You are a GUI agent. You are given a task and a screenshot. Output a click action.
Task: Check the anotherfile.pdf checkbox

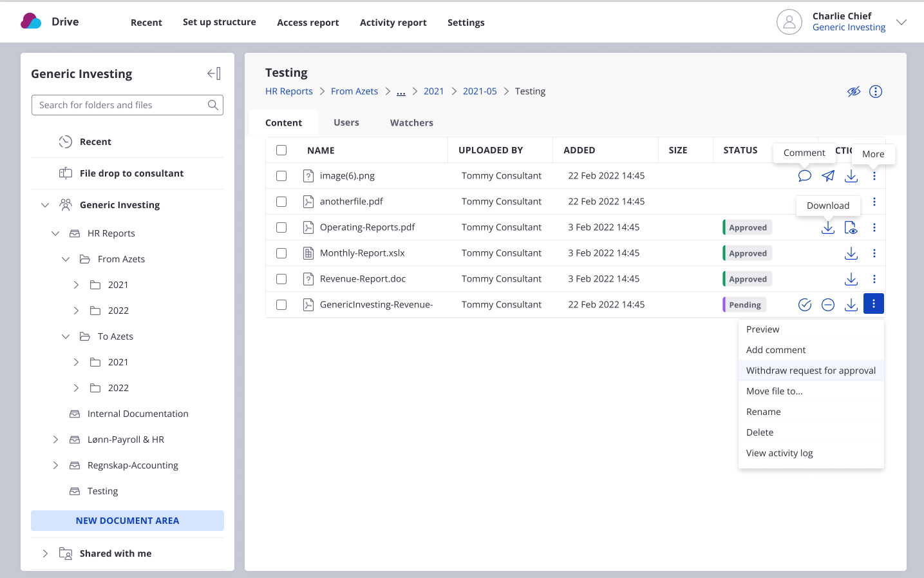pyautogui.click(x=281, y=202)
